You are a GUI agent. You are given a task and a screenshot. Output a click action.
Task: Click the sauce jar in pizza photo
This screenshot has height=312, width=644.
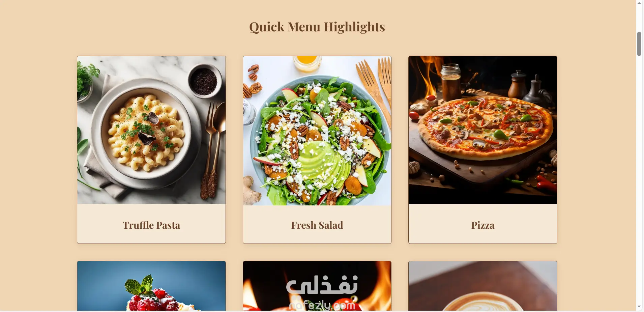(450, 81)
